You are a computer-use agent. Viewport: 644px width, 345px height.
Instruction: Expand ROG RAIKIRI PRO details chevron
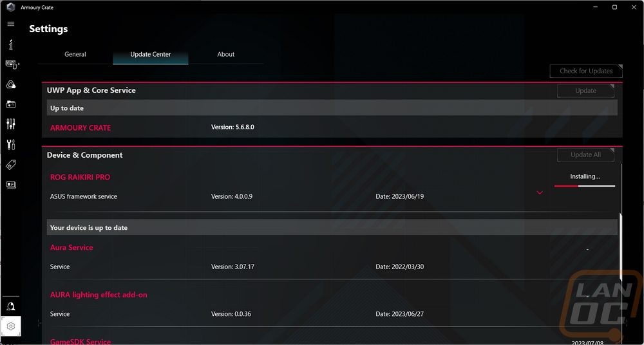(540, 192)
